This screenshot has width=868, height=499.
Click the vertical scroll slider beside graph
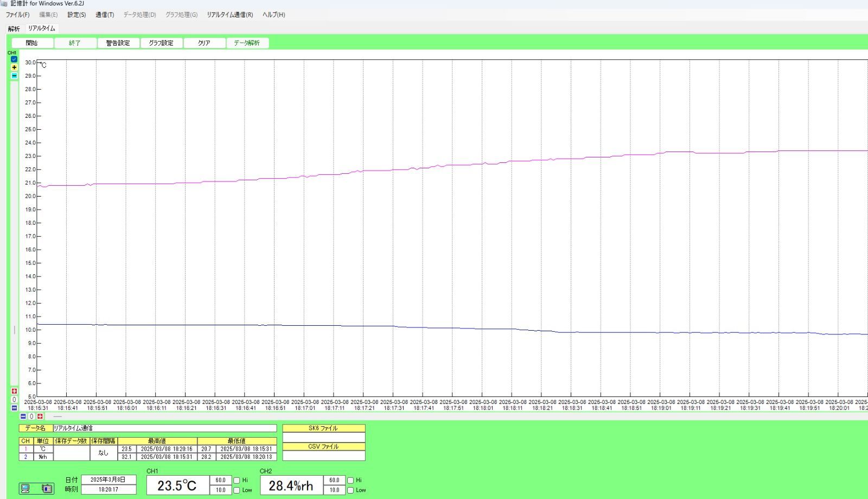tap(14, 330)
